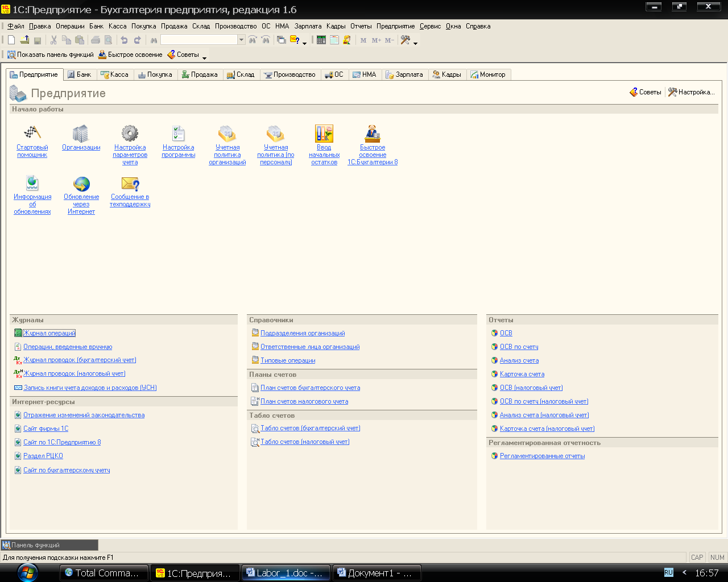This screenshot has width=728, height=582.
Task: Open Журнал операций link
Action: pyautogui.click(x=49, y=333)
